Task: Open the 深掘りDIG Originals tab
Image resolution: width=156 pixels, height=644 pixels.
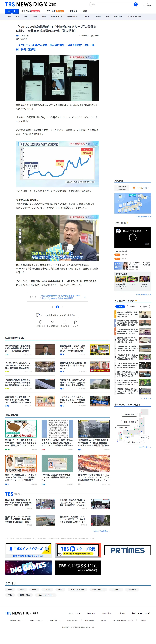Action: [x=30, y=11]
